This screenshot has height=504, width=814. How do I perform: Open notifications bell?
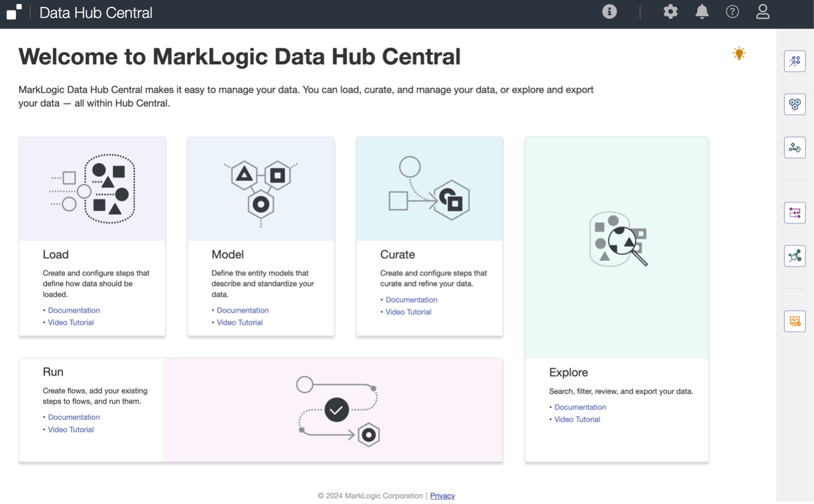(x=702, y=12)
